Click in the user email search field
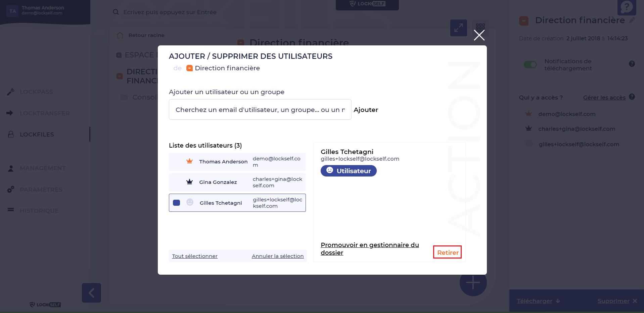 260,110
